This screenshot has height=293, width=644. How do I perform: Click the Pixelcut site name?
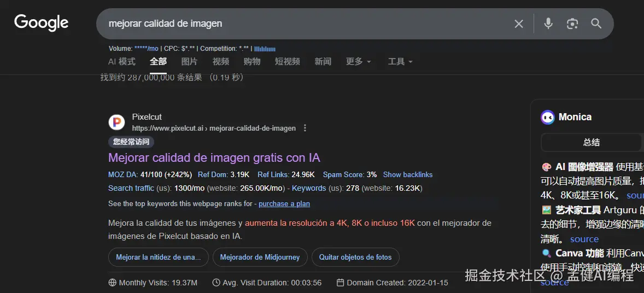147,117
